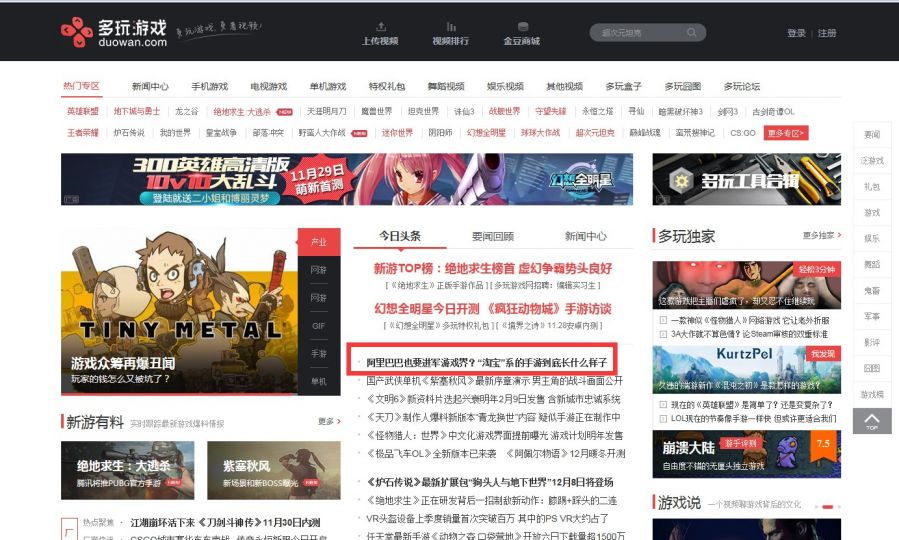Open 江湖崩坏活下来《刀剑斗神传》link

pos(225,523)
